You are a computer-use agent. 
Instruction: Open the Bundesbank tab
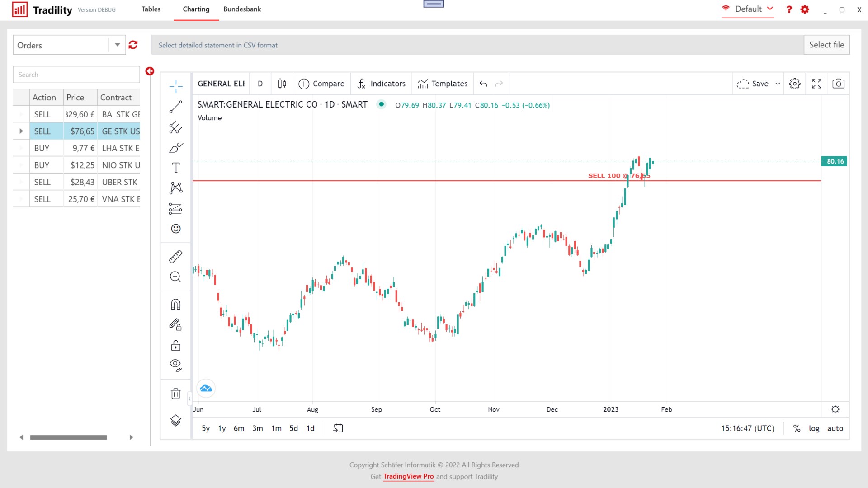[242, 9]
